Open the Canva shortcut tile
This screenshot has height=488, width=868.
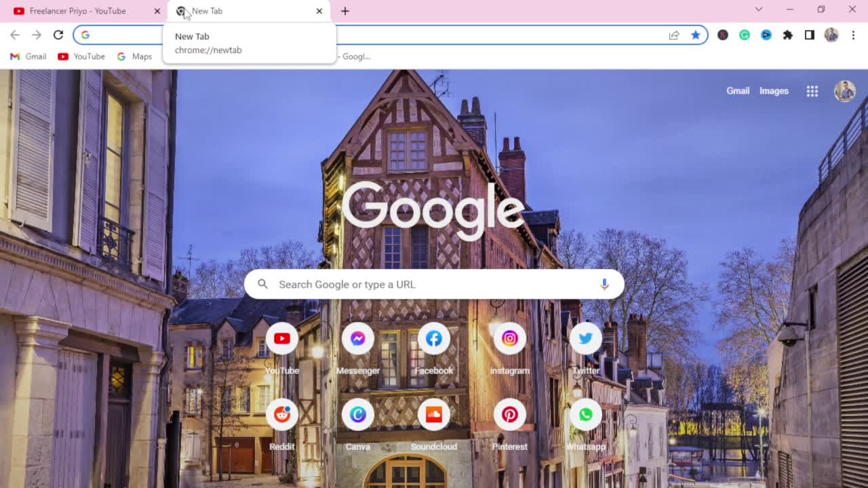click(x=358, y=425)
